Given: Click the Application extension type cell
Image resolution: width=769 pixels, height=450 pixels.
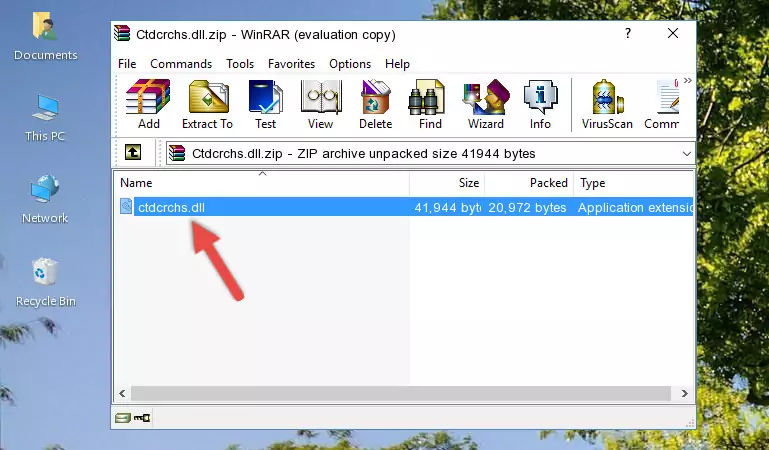Looking at the screenshot, I should [635, 207].
